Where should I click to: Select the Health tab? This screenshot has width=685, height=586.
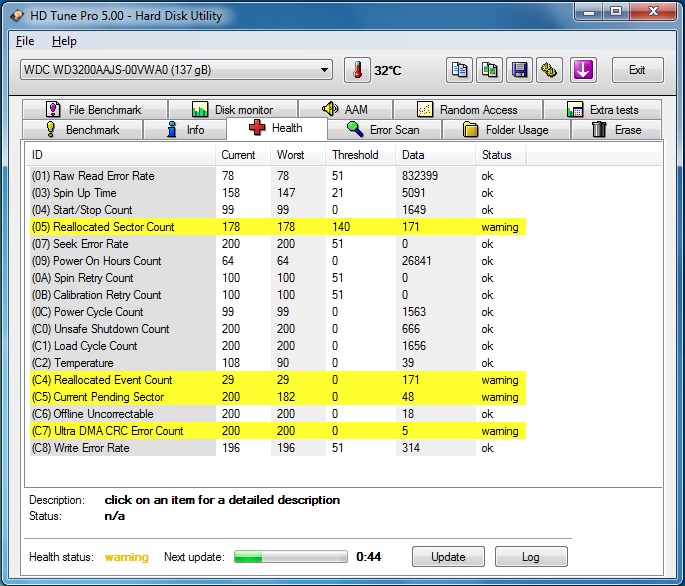click(277, 128)
